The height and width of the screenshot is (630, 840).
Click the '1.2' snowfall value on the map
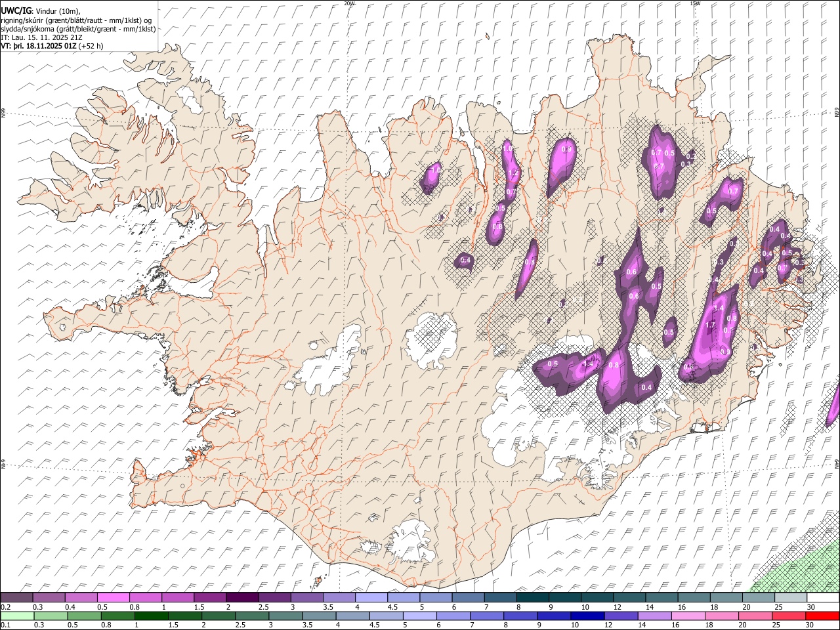(x=513, y=173)
